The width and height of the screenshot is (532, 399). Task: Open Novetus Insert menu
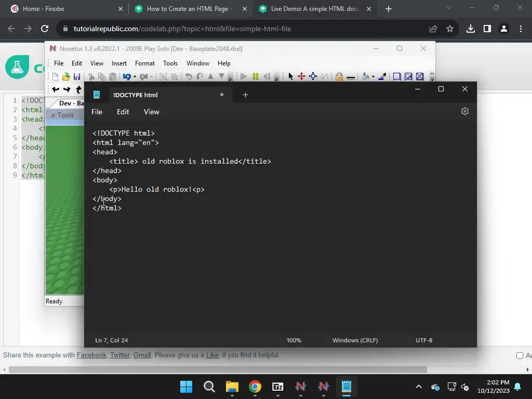[119, 63]
